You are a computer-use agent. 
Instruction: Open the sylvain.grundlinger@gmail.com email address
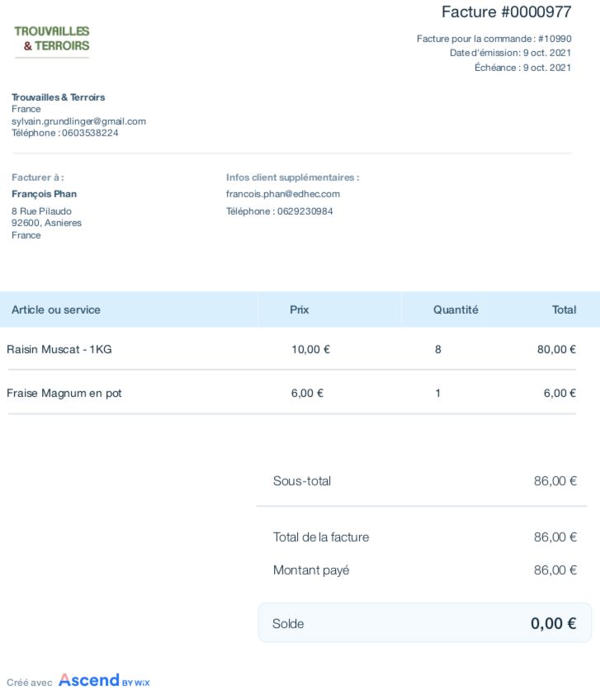pyautogui.click(x=78, y=121)
